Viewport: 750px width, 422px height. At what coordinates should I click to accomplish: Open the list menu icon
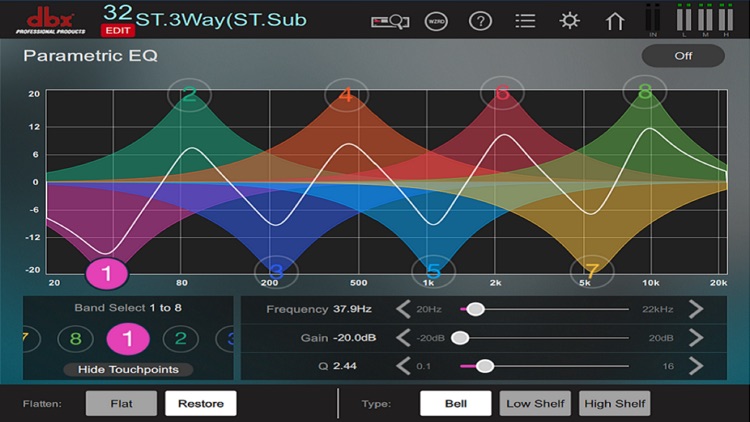tap(525, 22)
